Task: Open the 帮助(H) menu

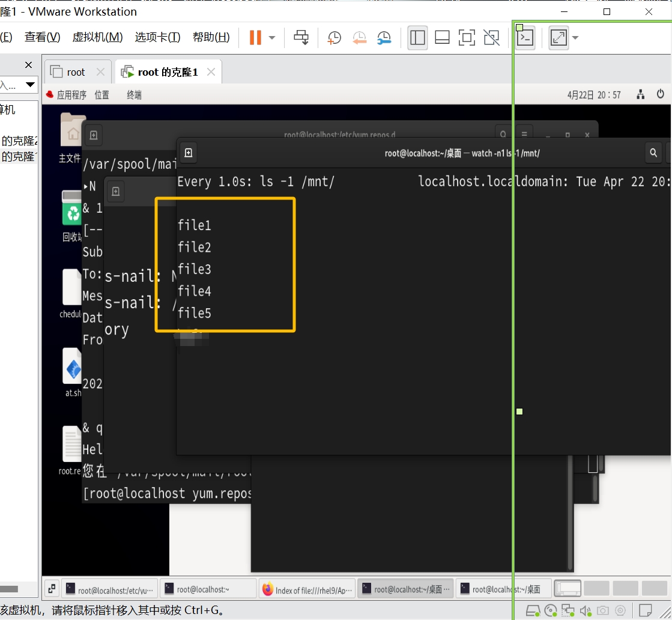Action: click(211, 37)
